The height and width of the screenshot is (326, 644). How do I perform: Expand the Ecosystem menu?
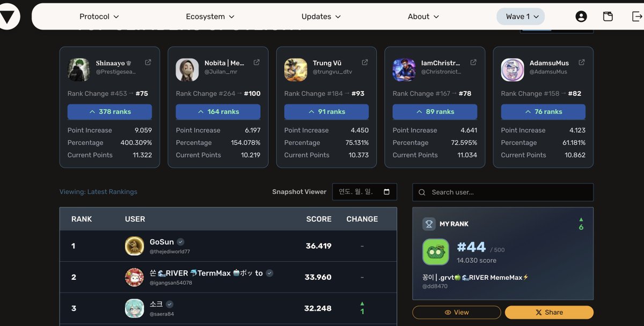[210, 17]
